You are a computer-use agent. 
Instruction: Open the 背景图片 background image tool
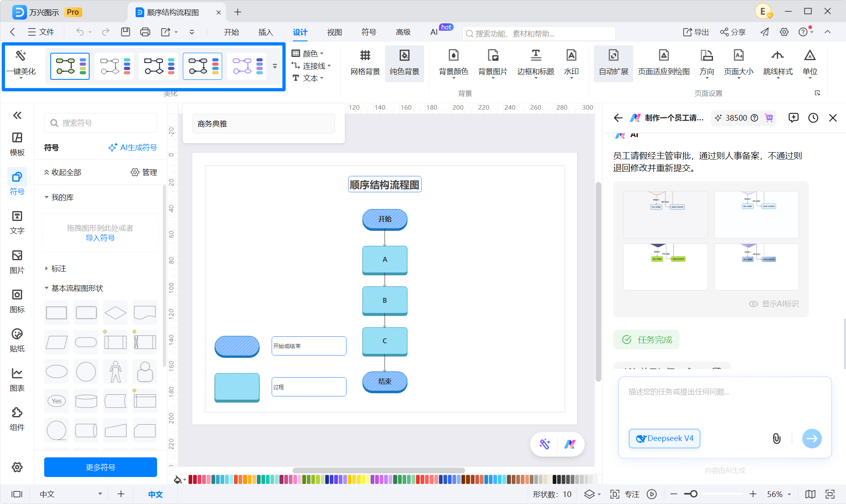click(493, 63)
